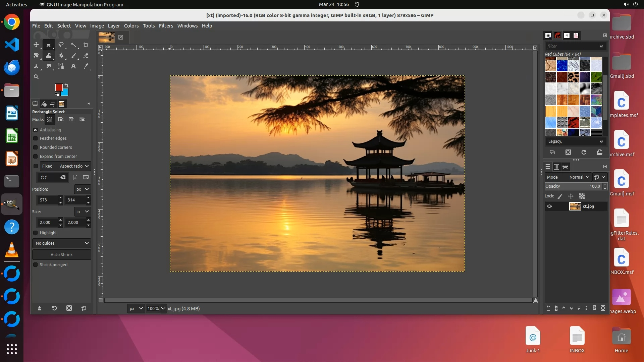Open the Colors menu

tap(131, 26)
